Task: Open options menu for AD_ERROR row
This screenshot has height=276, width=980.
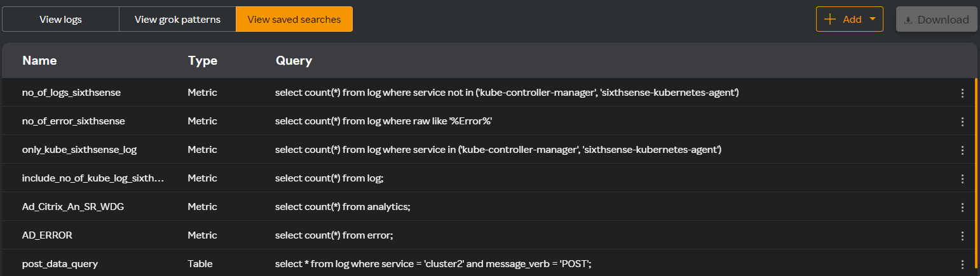Action: [962, 235]
